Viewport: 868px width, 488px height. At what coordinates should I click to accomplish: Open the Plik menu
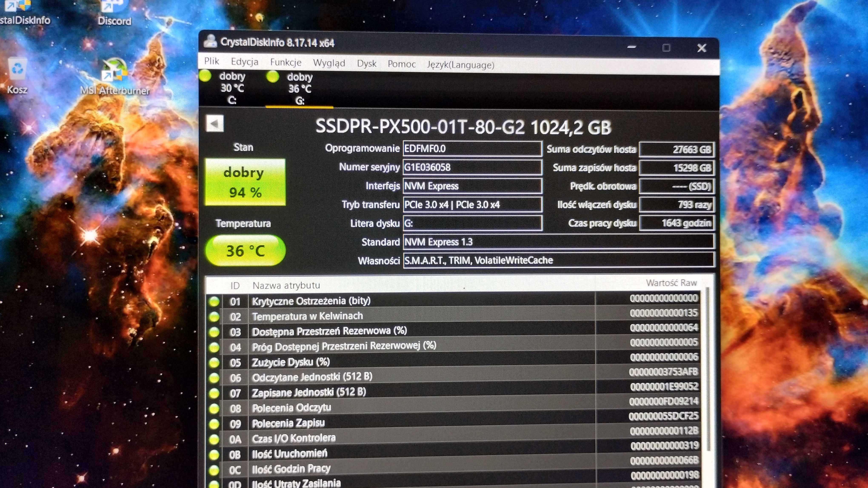pos(212,61)
